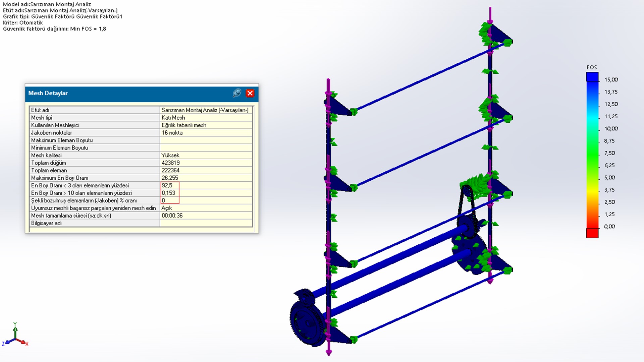Click the 'Etüt adı' row label

click(40, 110)
